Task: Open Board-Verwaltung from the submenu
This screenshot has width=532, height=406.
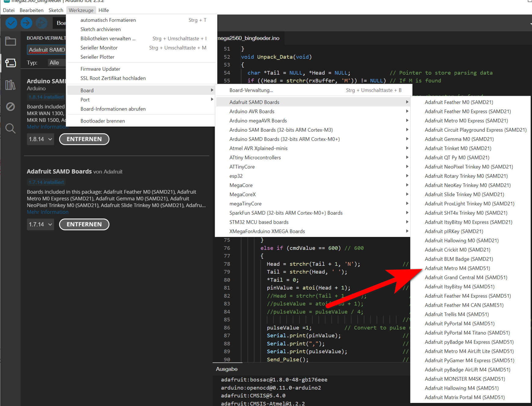Action: coord(314,90)
